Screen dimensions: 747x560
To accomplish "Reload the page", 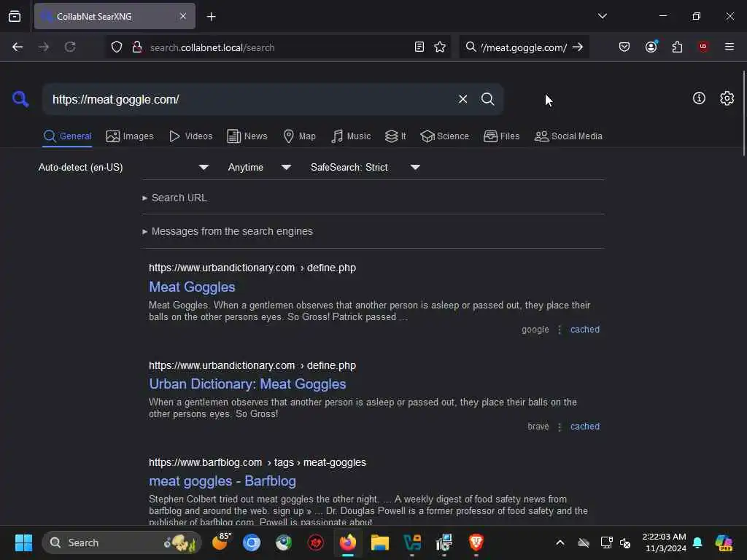I will (70, 47).
